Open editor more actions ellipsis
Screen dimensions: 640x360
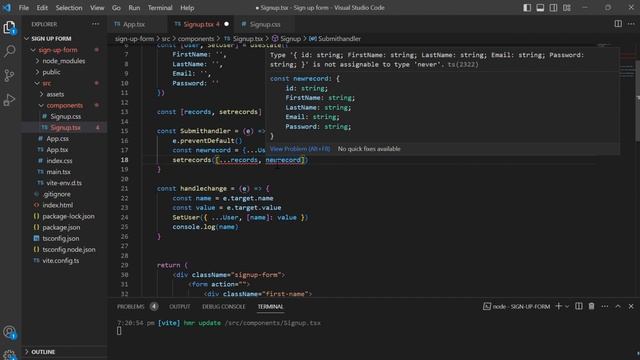coord(631,24)
